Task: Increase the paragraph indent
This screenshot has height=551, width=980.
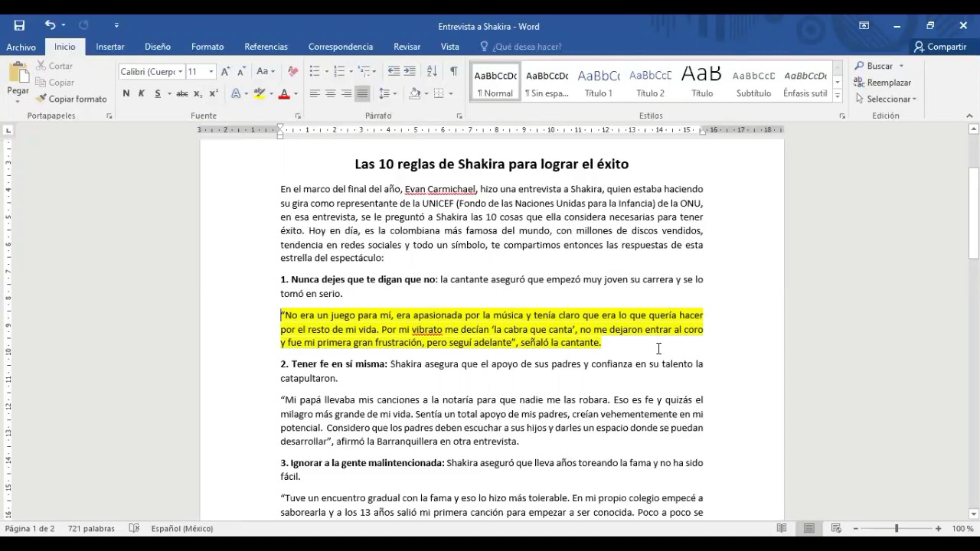Action: (x=410, y=71)
